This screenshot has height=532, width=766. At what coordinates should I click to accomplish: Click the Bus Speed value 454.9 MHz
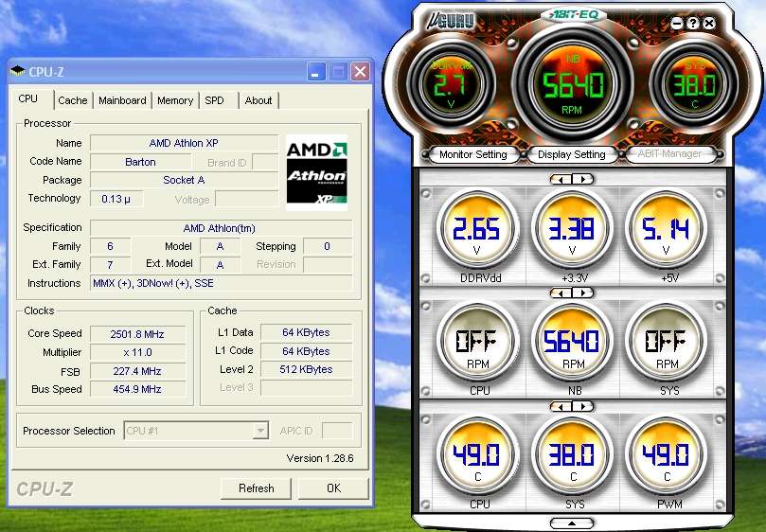[137, 389]
